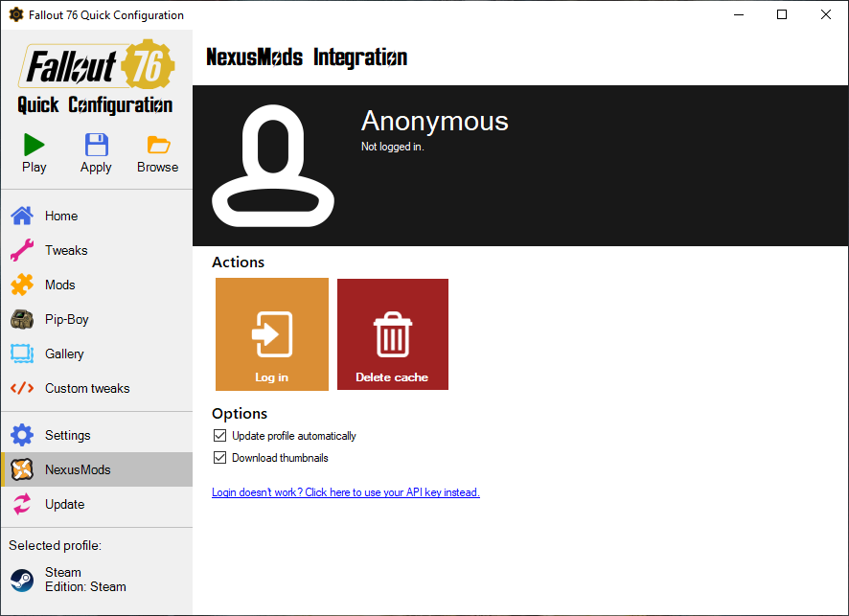
Task: Open the Gallery section
Action: tap(97, 354)
